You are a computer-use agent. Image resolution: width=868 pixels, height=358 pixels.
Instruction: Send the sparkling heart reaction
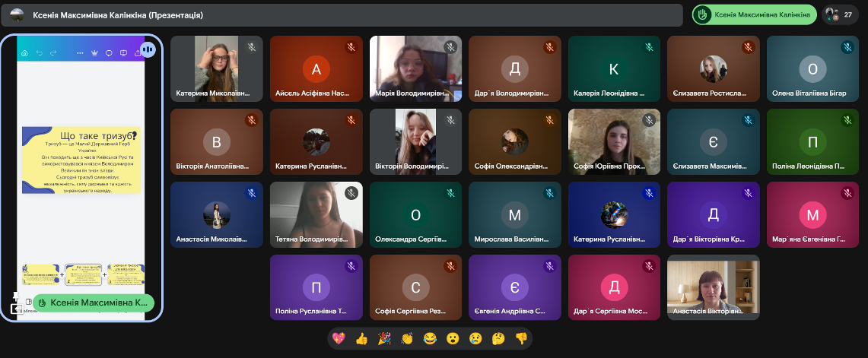tap(341, 338)
